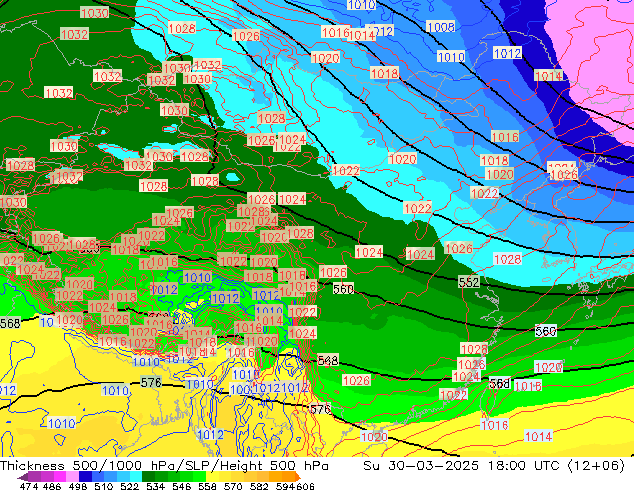Image resolution: width=634 pixels, height=490 pixels.
Task: Click the '582' legend value
Action: tap(259, 486)
